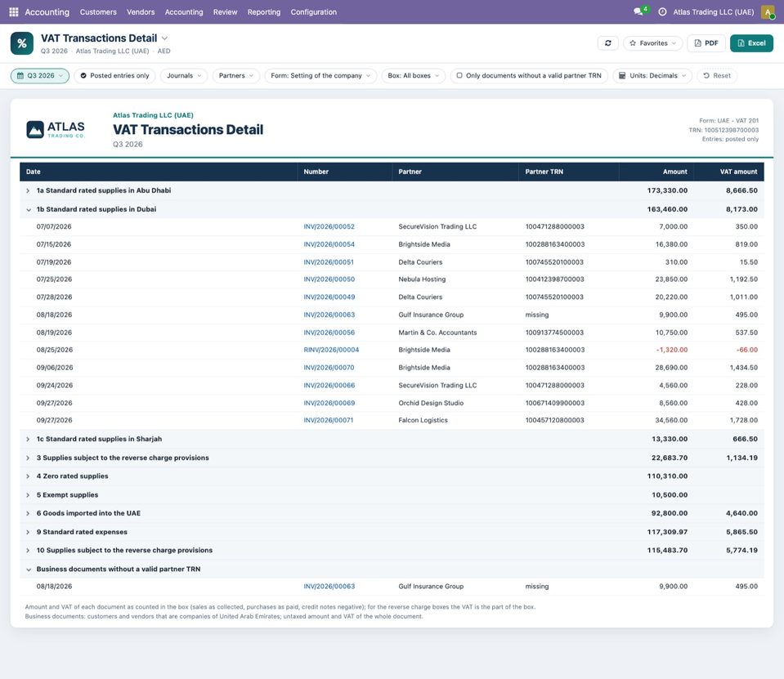Open INV/2026/00063 in the 1b Dubai section

329,315
